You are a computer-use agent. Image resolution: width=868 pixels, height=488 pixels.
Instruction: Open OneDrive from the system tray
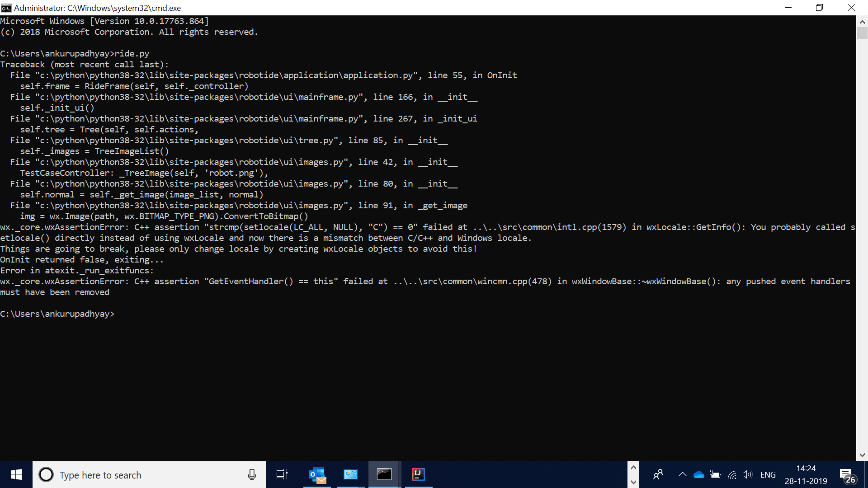699,474
